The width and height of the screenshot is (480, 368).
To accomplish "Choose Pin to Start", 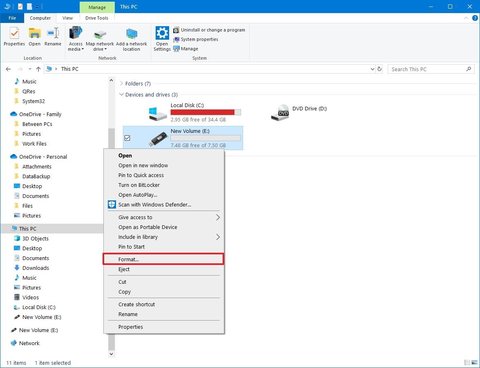I will [x=164, y=247].
